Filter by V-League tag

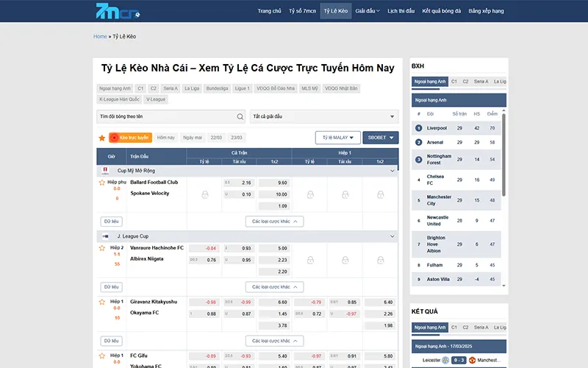pos(156,99)
